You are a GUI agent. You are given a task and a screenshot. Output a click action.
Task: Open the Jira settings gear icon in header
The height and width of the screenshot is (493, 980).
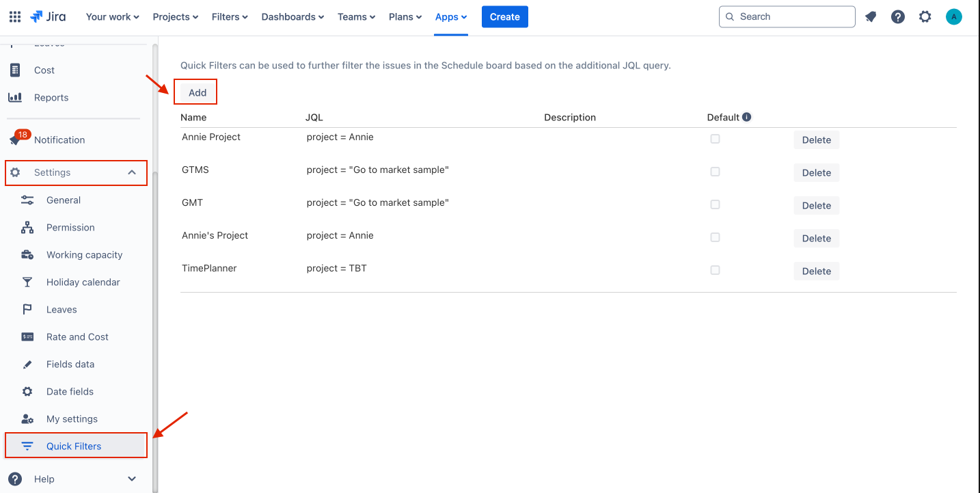[925, 17]
